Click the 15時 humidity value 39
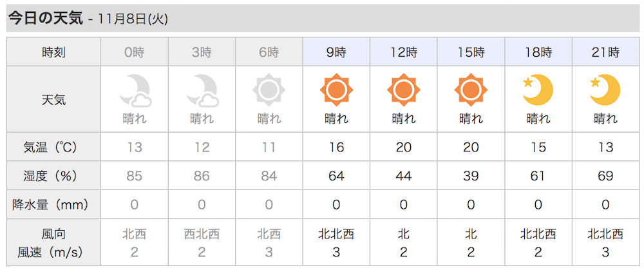 click(471, 176)
